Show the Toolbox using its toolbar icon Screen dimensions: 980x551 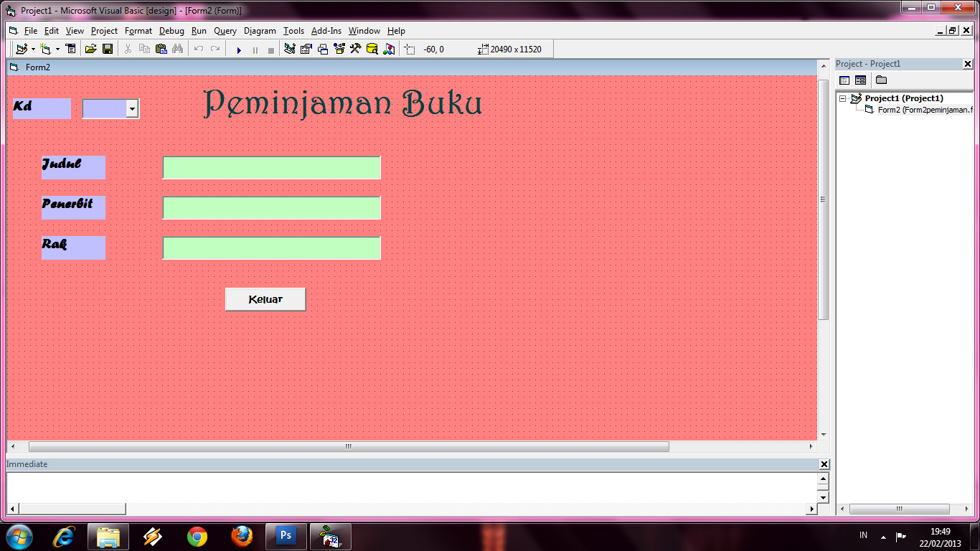click(357, 49)
